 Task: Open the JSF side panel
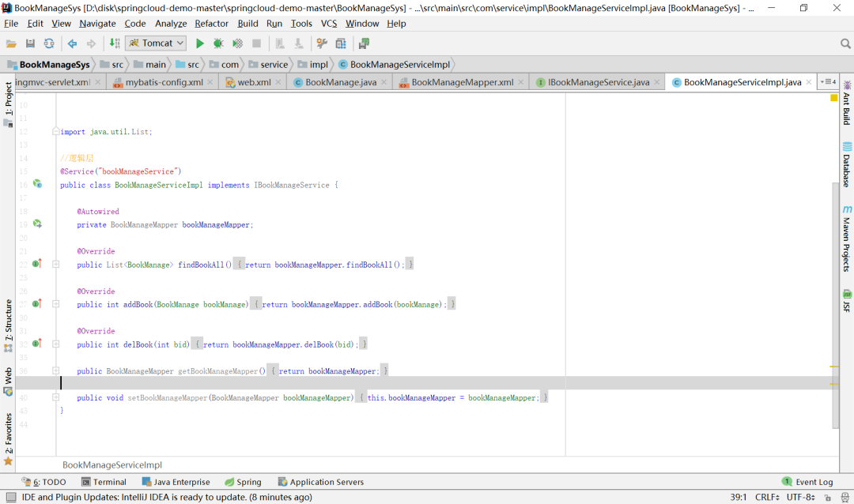click(847, 301)
